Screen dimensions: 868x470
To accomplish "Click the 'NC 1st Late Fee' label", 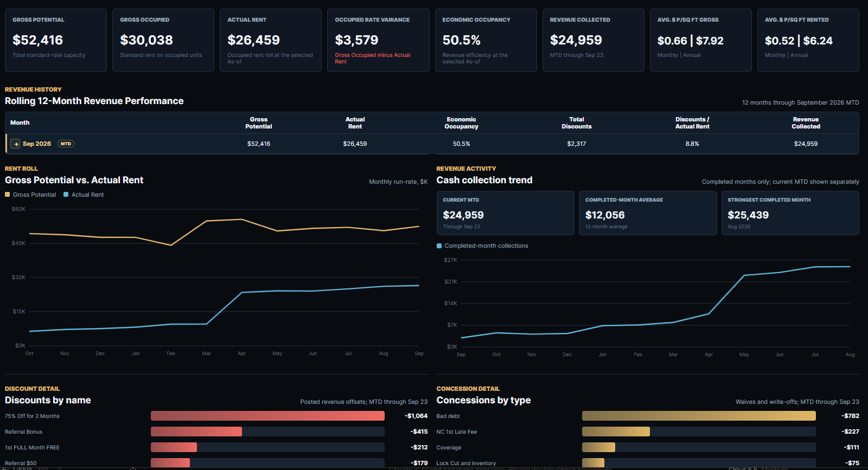I will pos(457,432).
